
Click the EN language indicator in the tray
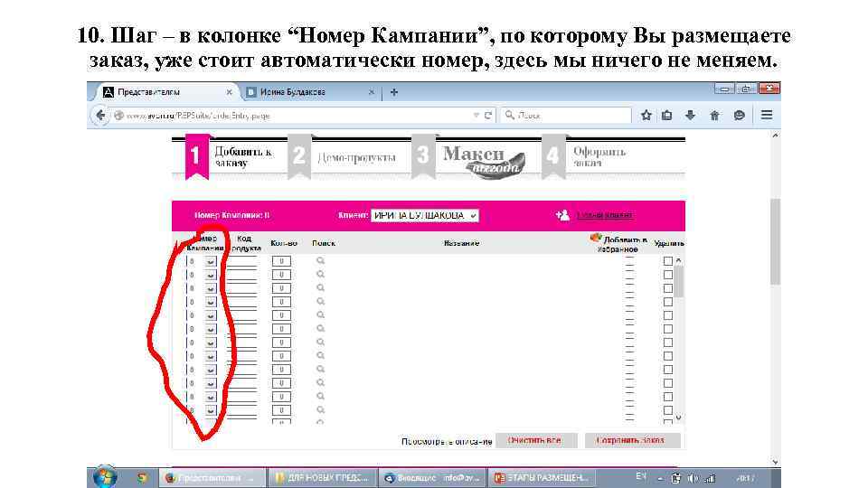pyautogui.click(x=641, y=476)
